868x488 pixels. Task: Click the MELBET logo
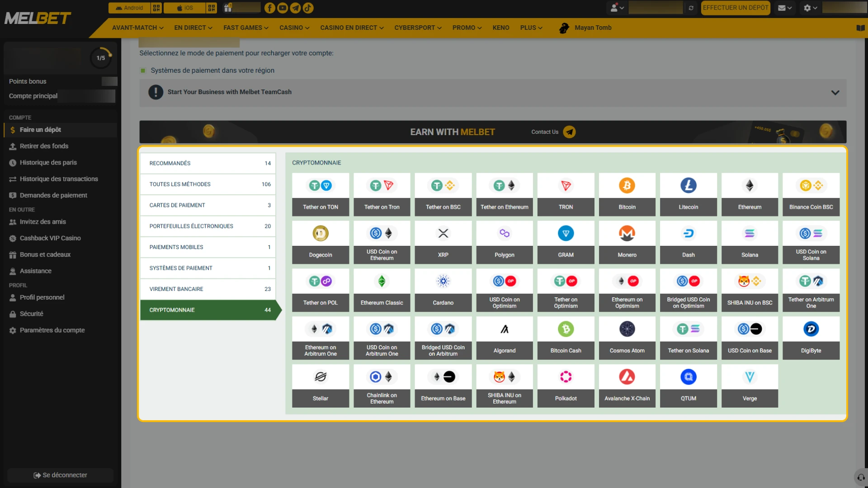[38, 19]
